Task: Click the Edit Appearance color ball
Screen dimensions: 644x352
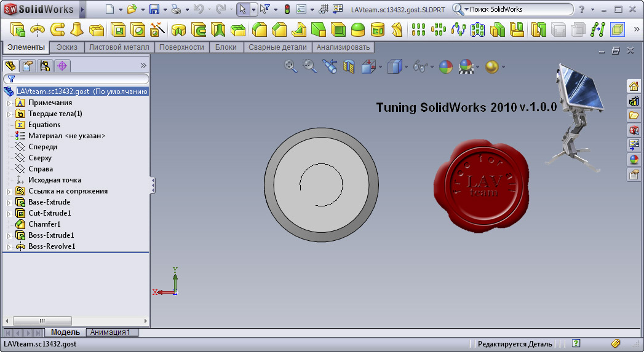Action: coord(445,66)
